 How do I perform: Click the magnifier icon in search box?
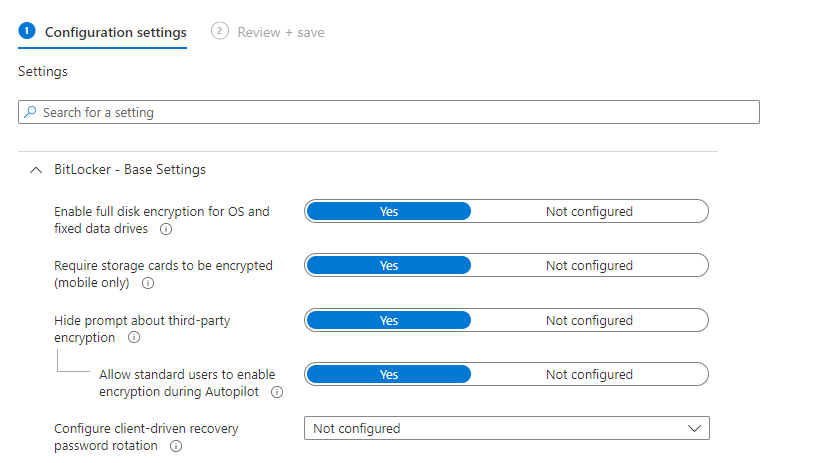pos(31,112)
